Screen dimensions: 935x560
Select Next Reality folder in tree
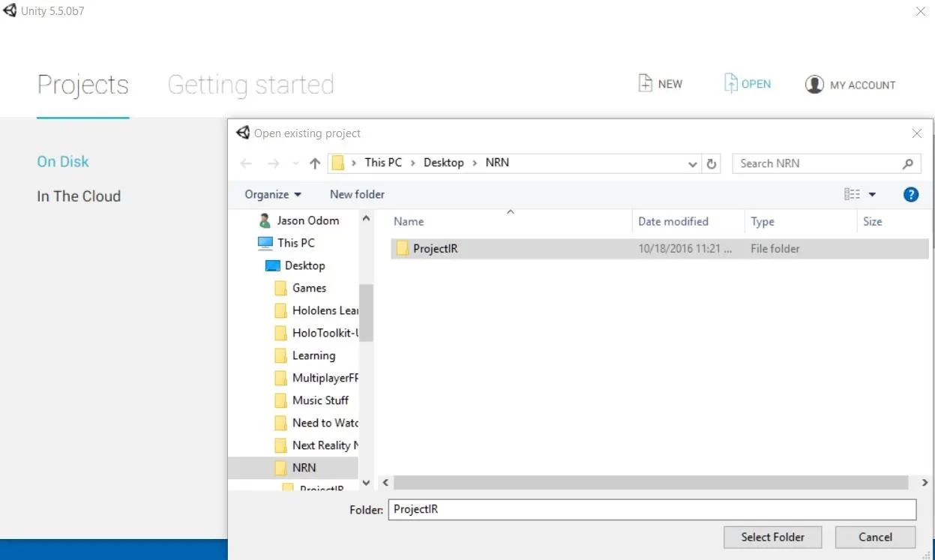[x=316, y=445]
